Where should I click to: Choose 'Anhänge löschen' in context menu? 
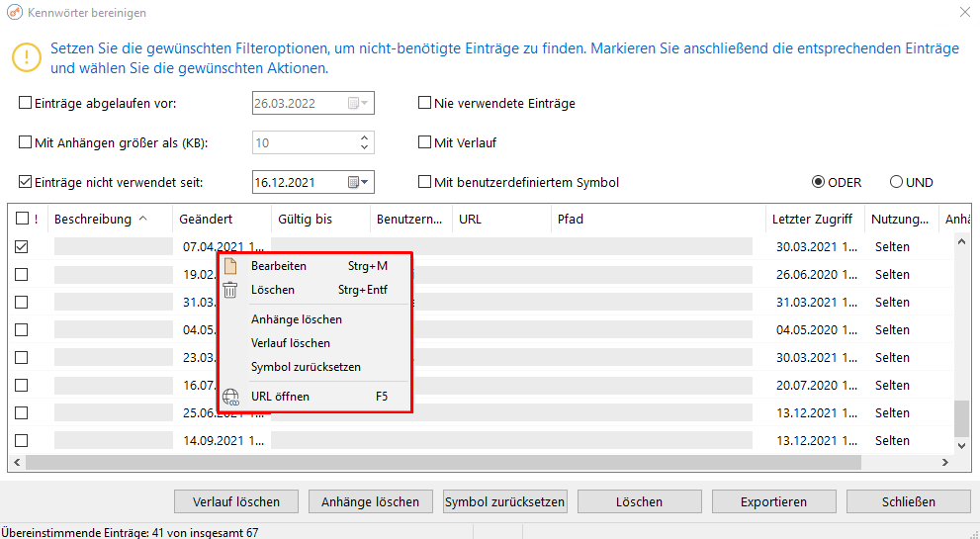315,318
